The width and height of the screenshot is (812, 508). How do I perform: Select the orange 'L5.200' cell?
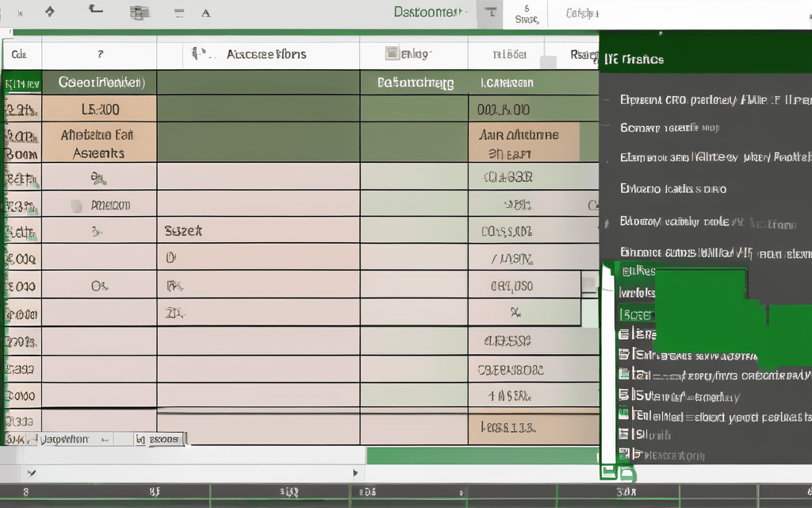100,110
